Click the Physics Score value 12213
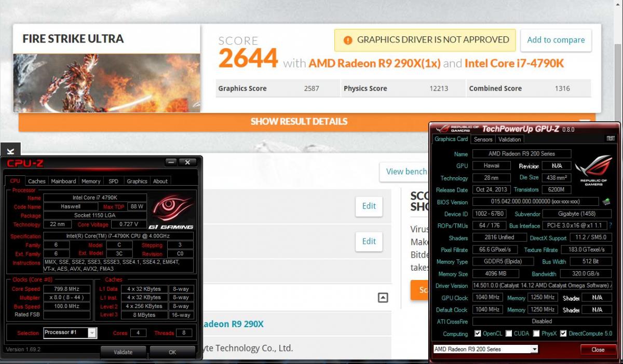Viewport: 623px width, 364px height. point(439,88)
